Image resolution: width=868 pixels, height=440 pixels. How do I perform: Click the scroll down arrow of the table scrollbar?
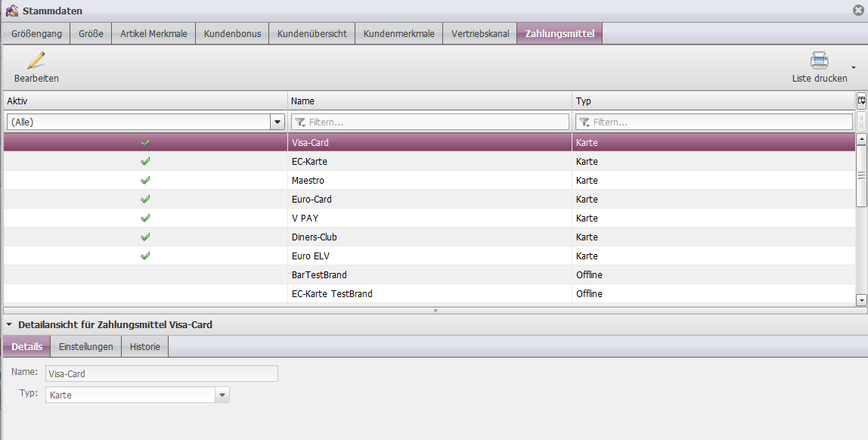[x=861, y=300]
